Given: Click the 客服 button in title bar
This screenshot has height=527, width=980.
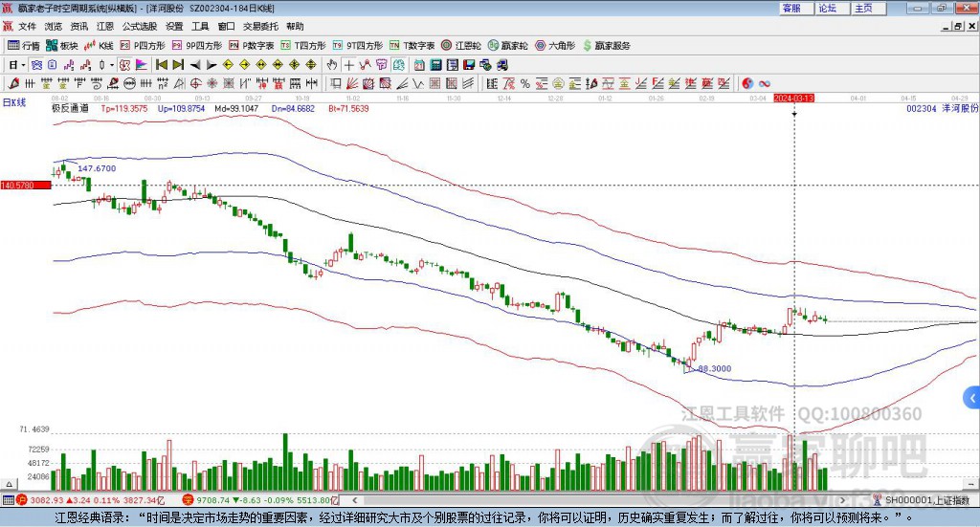Looking at the screenshot, I should coord(796,8).
